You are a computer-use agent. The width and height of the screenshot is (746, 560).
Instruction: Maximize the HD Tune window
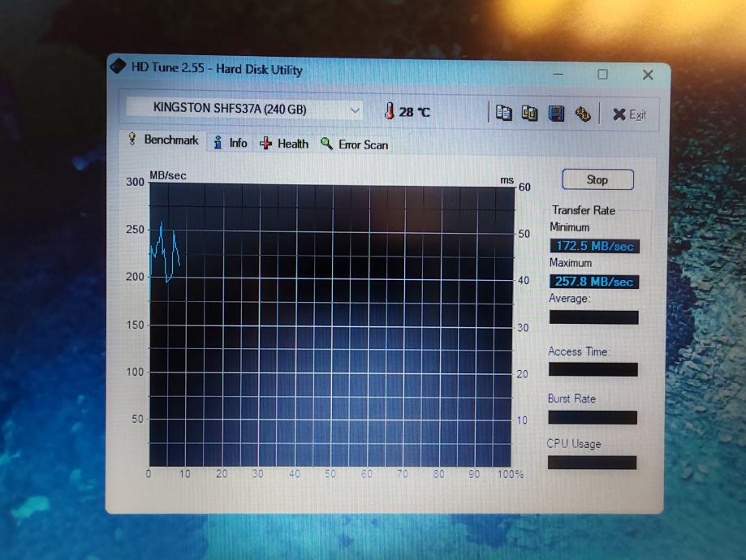click(x=603, y=74)
